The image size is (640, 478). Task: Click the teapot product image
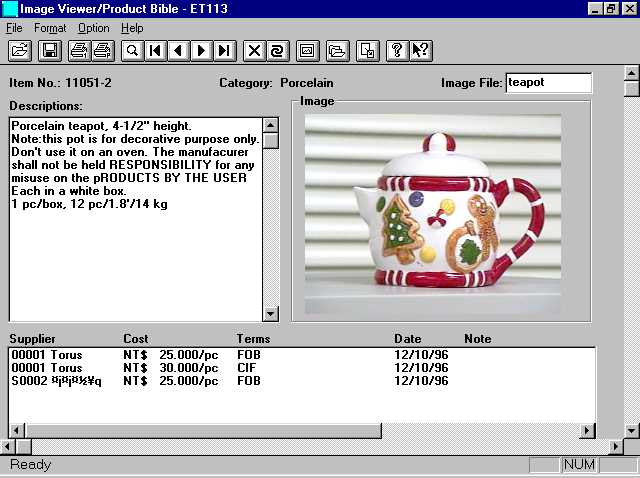[x=433, y=214]
